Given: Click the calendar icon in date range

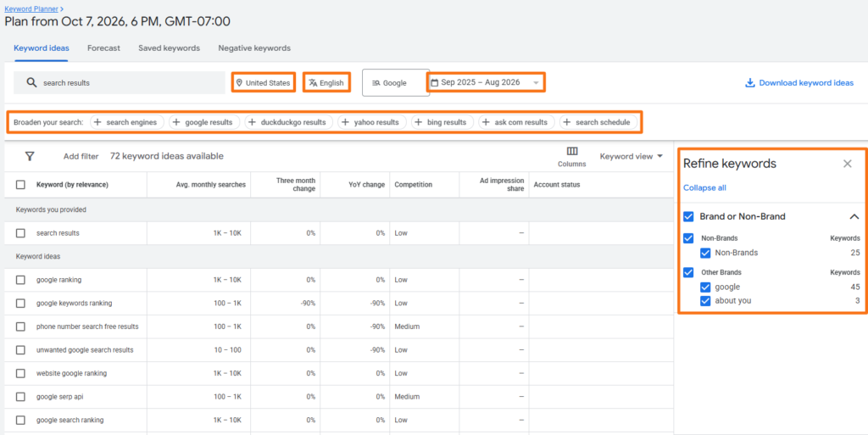Looking at the screenshot, I should coord(435,82).
